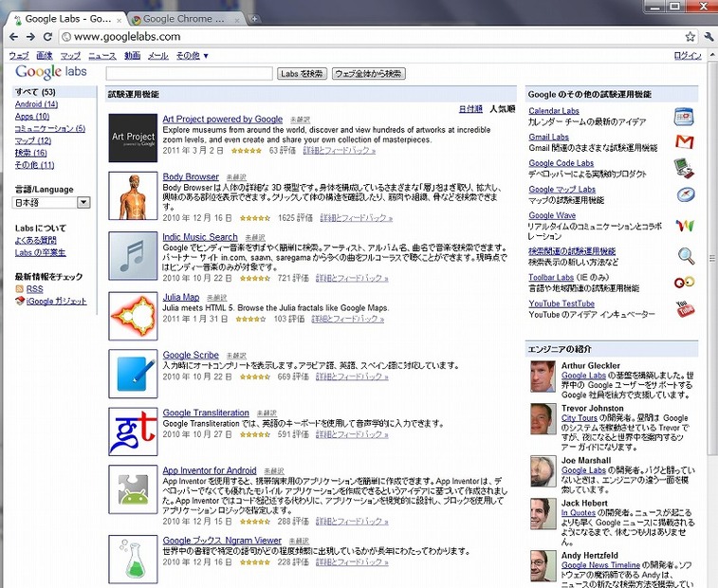Click the App Inventor Android puzzle icon
Screen dimensions: 718x588
pos(133,489)
